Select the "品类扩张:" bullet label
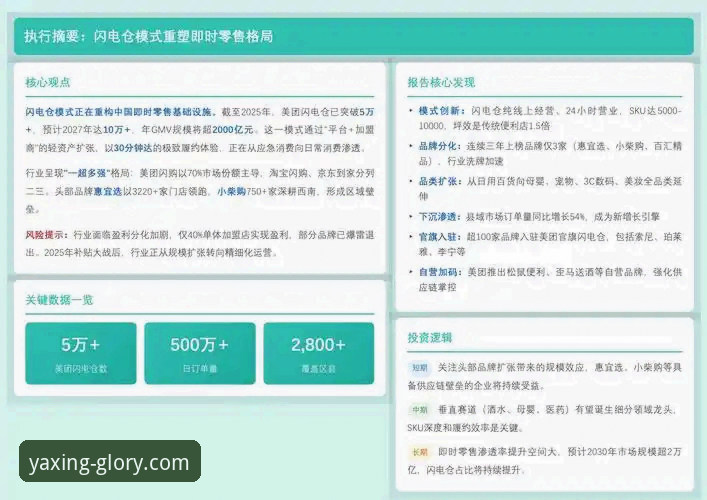This screenshot has height=500, width=707. [440, 182]
